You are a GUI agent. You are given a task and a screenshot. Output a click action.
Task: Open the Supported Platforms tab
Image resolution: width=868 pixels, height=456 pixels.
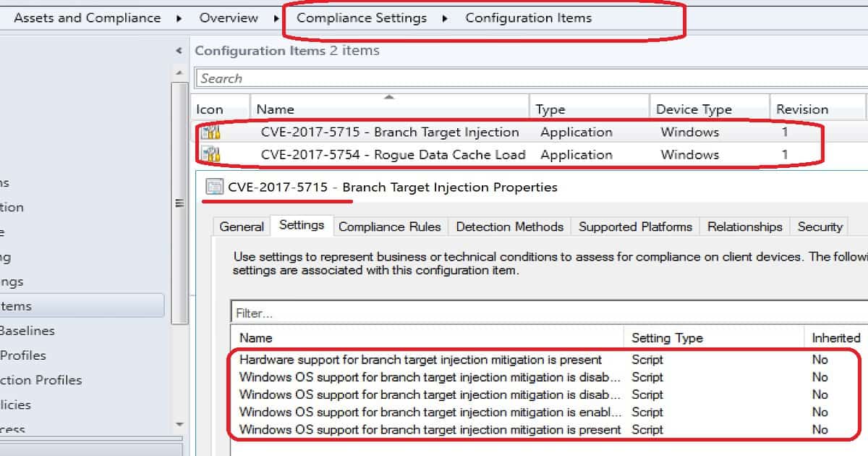tap(635, 227)
